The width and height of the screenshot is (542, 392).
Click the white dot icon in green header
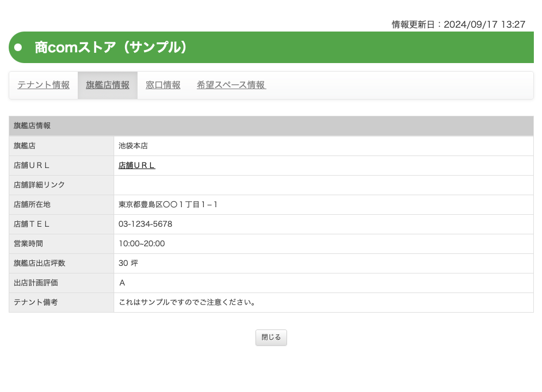click(18, 47)
